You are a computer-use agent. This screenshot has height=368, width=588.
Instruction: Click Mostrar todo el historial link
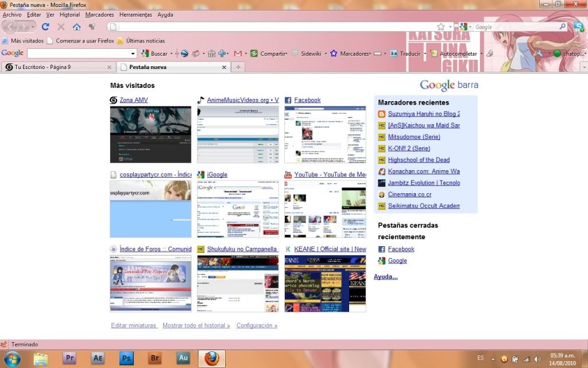[x=196, y=325]
